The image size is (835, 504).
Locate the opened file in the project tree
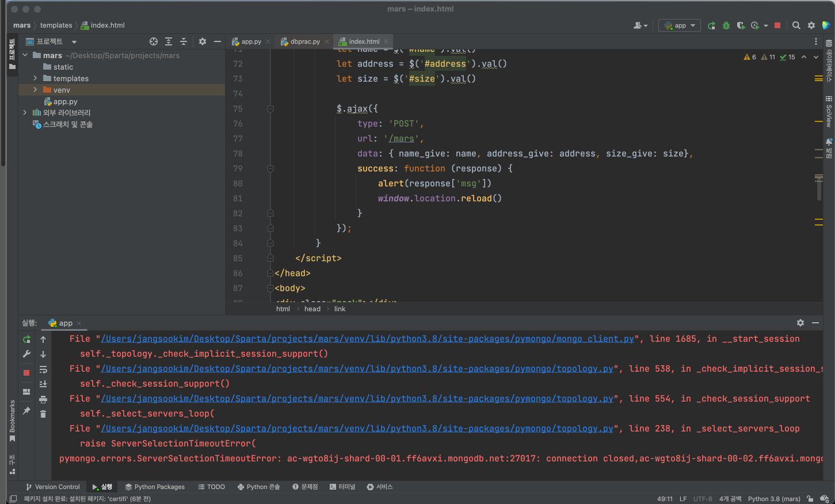154,41
